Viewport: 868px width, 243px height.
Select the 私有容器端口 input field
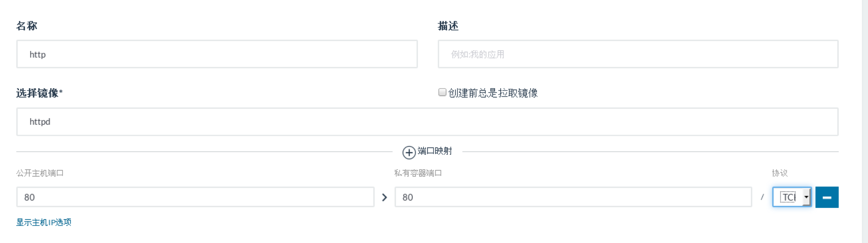pyautogui.click(x=573, y=197)
